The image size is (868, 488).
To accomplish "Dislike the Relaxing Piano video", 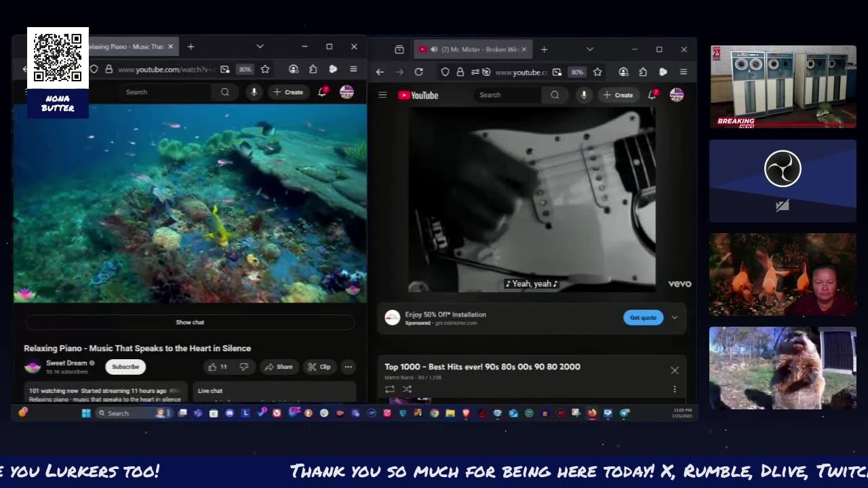I will pos(243,367).
